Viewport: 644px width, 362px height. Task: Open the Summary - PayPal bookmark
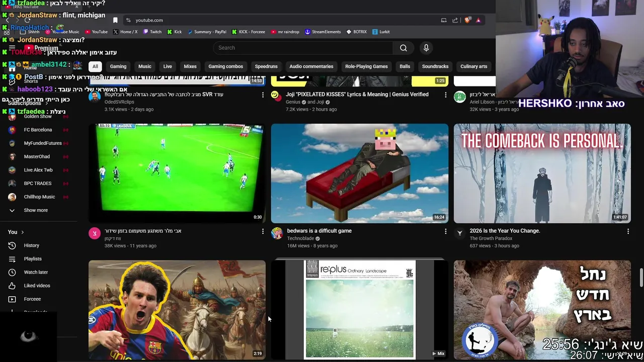pos(207,32)
